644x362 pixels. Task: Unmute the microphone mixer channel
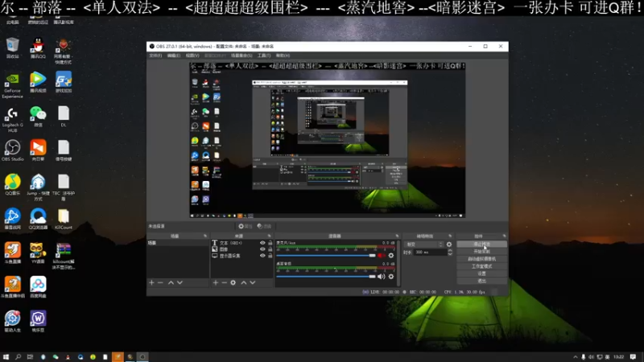click(x=382, y=255)
